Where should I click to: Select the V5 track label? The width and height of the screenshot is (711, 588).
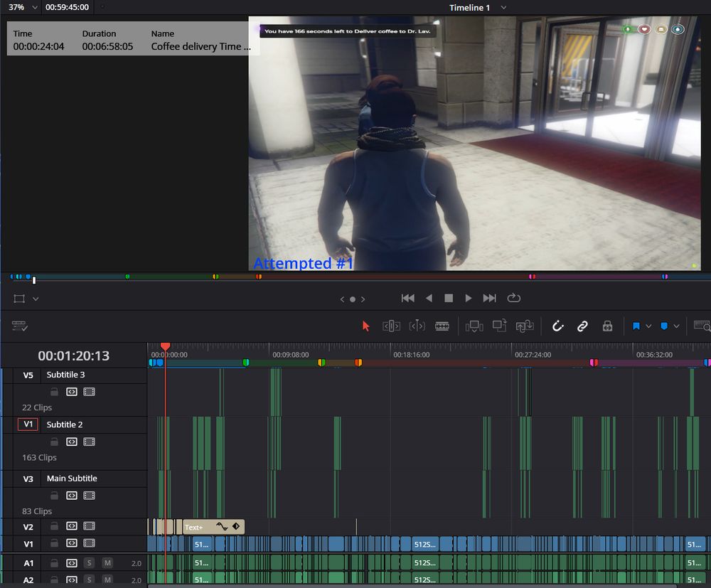(28, 375)
